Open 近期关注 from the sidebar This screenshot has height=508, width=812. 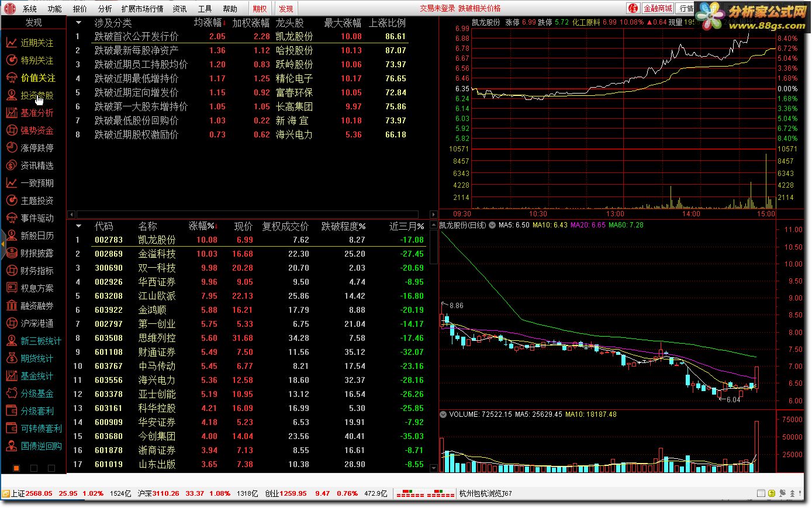click(x=29, y=43)
